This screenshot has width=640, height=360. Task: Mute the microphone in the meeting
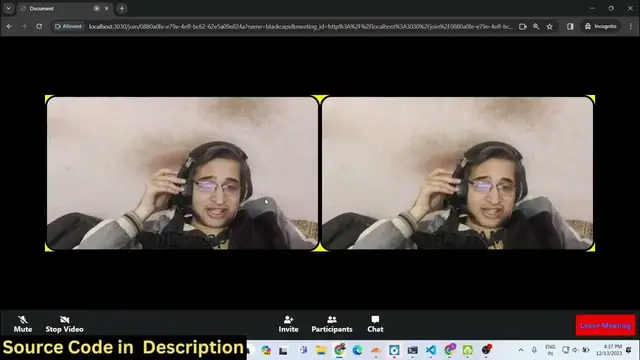click(x=23, y=324)
